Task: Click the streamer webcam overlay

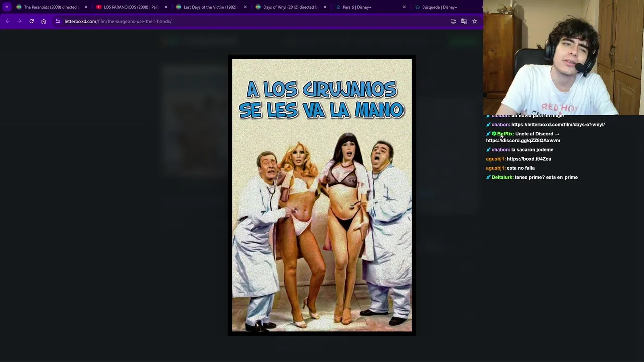Action: [x=563, y=58]
